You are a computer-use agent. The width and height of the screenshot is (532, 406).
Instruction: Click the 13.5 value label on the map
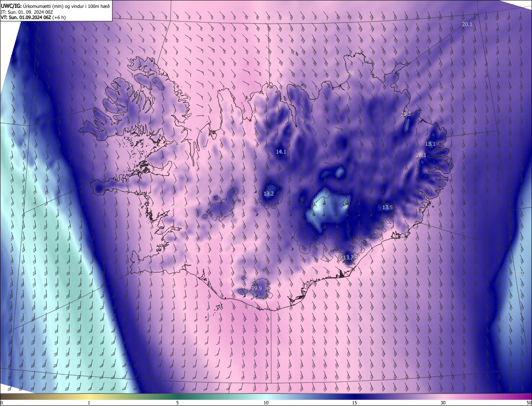point(387,207)
